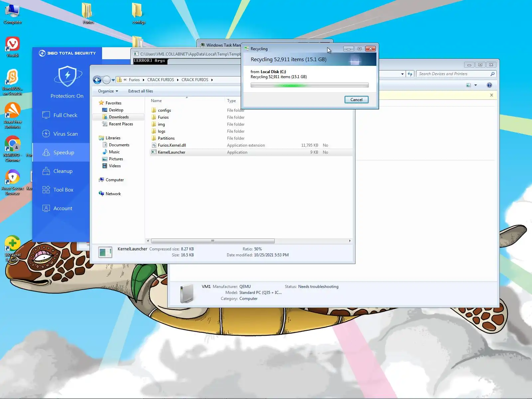This screenshot has width=532, height=399.
Task: Open the Full Check section in 360 Total Security
Action: [x=61, y=115]
